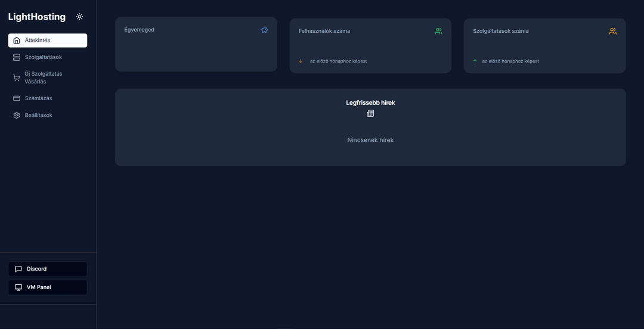Click the credit card icon beside Számlázás
The image size is (644, 329).
pyautogui.click(x=17, y=98)
